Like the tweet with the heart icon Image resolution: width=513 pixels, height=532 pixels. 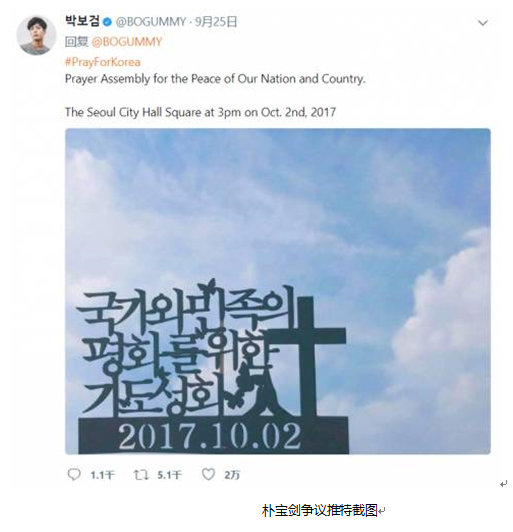tap(208, 474)
